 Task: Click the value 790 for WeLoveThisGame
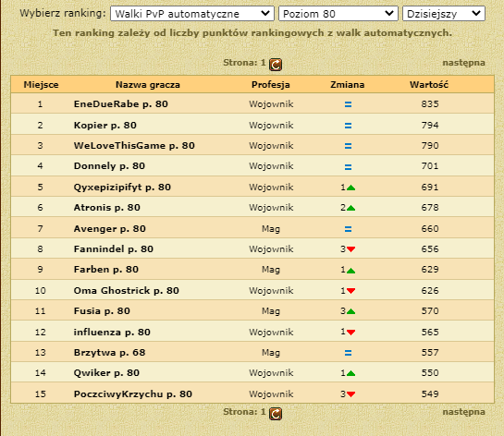point(430,145)
